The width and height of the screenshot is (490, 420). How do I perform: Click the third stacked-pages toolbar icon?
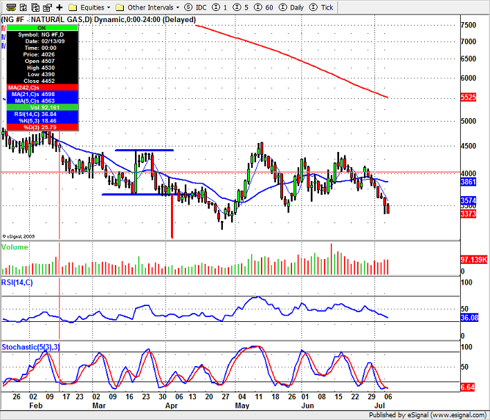[x=35, y=7]
